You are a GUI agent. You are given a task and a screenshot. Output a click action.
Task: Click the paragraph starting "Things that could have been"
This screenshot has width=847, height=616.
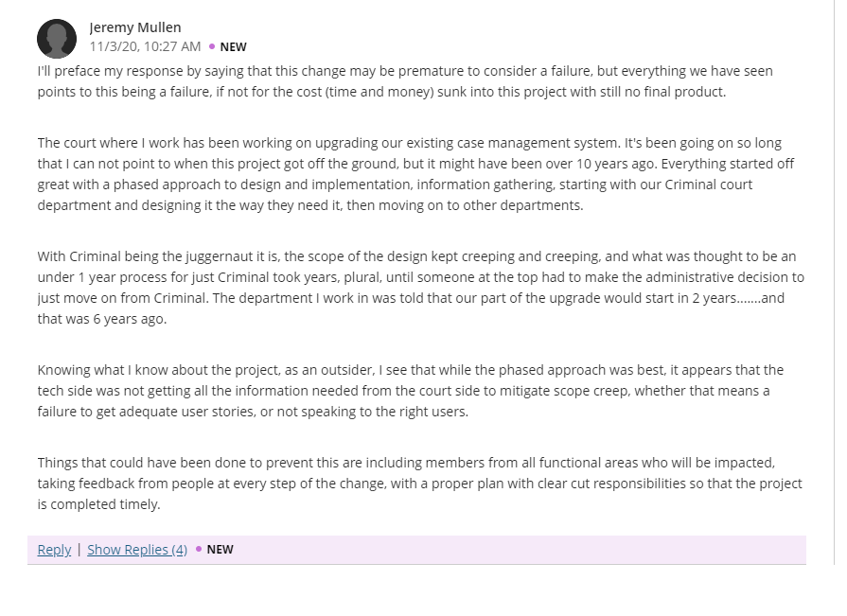[x=420, y=484]
